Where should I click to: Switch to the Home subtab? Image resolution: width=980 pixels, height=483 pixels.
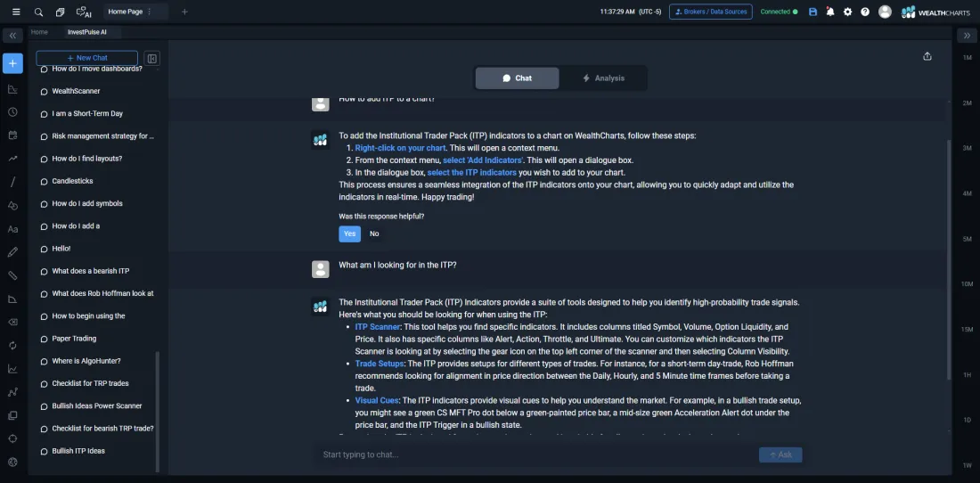point(39,32)
